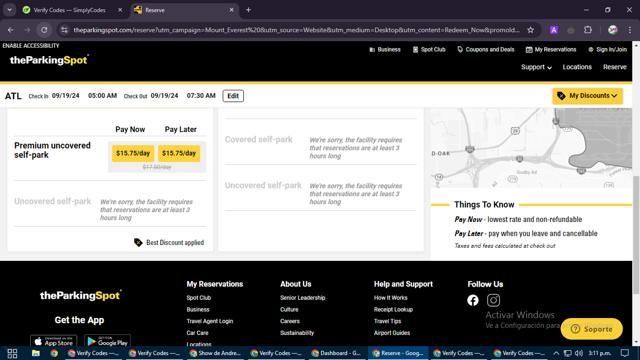Image resolution: width=640 pixels, height=360 pixels.
Task: Click the Soporte help chat button
Action: tap(591, 329)
